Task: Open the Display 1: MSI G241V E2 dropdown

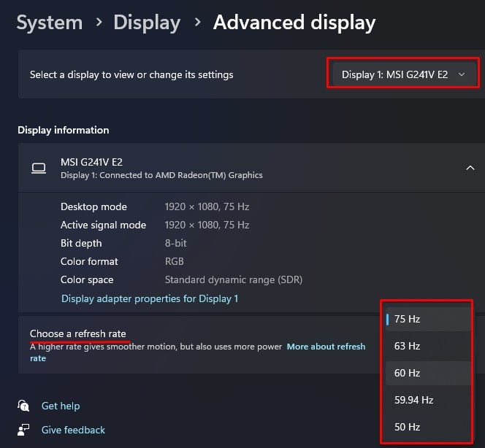Action: tap(404, 74)
